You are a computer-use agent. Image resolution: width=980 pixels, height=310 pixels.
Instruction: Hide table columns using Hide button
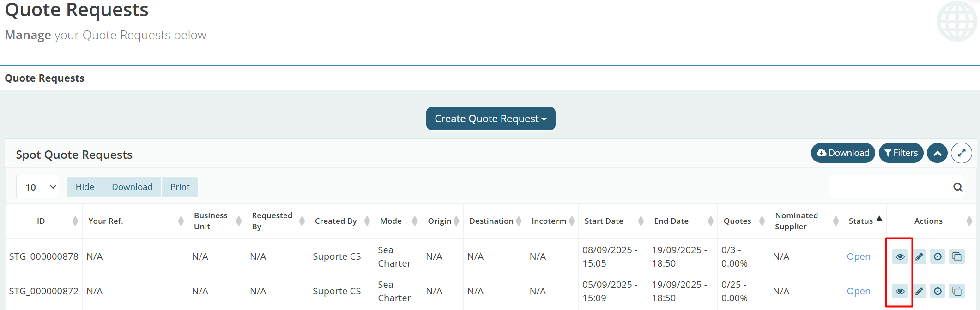click(x=85, y=187)
